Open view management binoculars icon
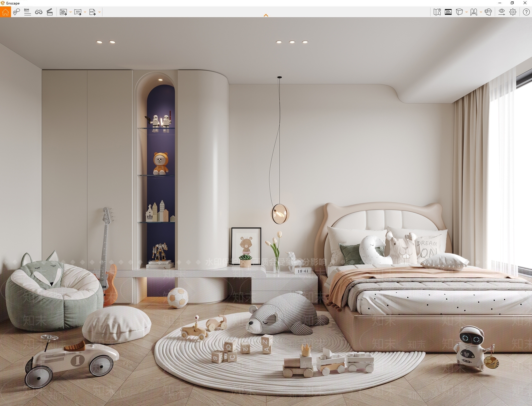 39,12
